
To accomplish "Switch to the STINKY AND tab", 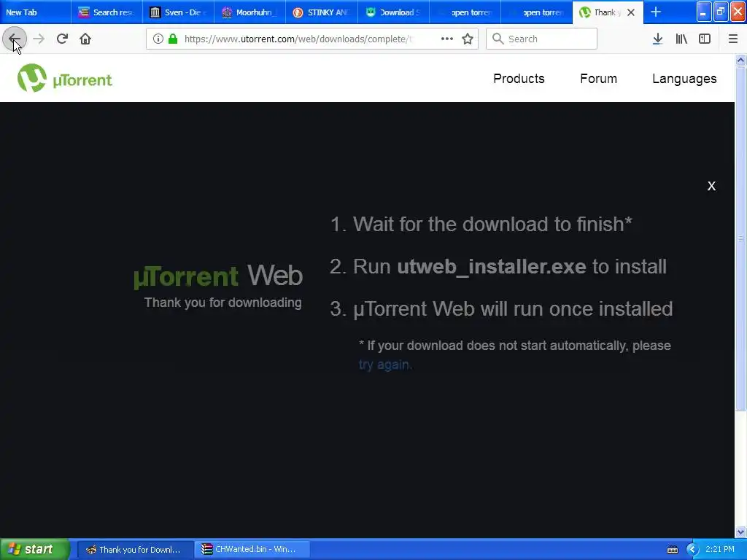I will [x=322, y=12].
